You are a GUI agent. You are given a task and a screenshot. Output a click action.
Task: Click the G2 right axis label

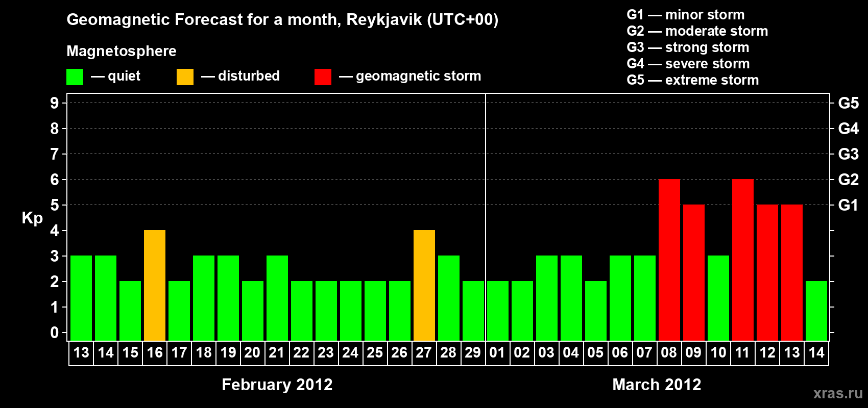(x=849, y=180)
